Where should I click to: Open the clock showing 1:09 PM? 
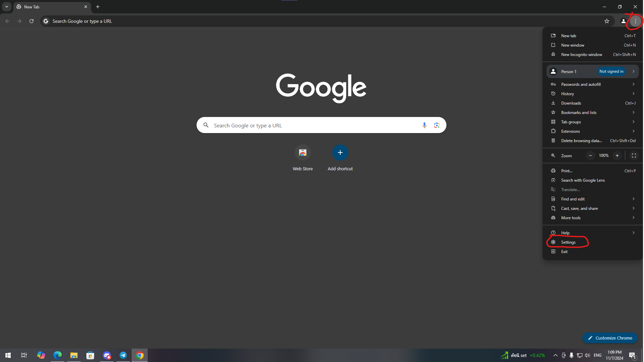tap(615, 356)
